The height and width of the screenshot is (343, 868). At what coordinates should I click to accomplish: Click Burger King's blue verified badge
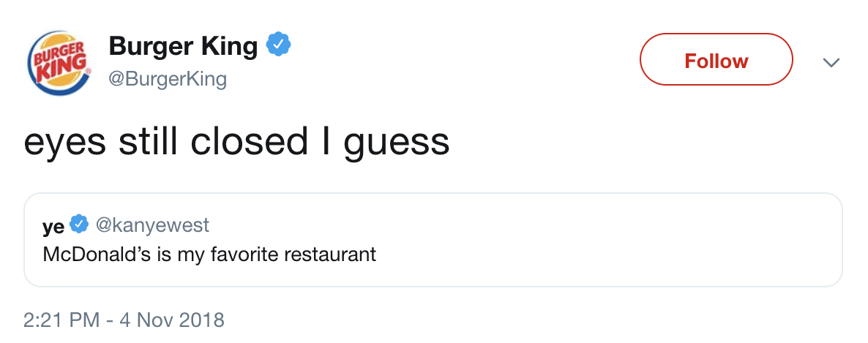pos(278,47)
